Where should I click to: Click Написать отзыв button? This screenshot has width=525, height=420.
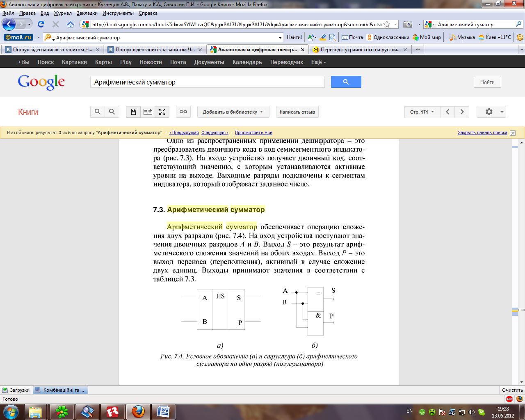[x=297, y=112]
